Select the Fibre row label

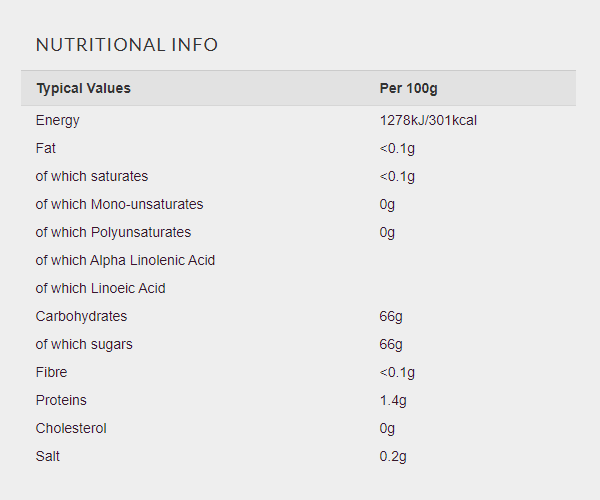tap(51, 372)
